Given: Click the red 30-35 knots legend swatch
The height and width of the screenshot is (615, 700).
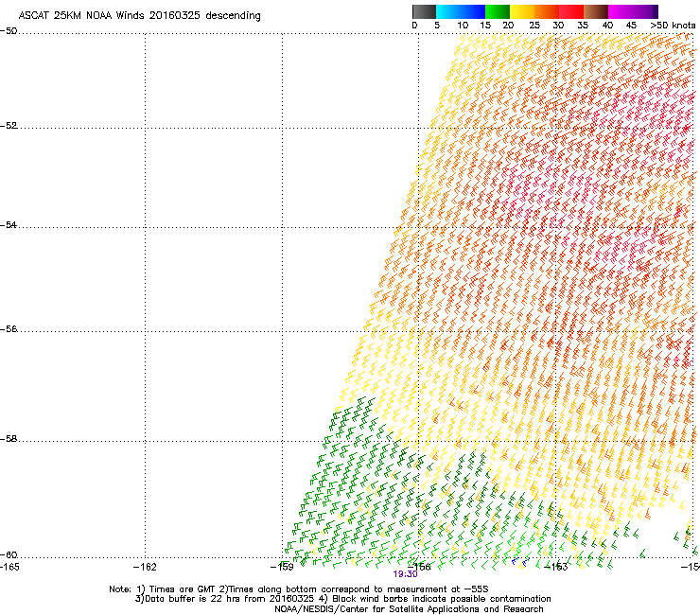Looking at the screenshot, I should (x=571, y=11).
